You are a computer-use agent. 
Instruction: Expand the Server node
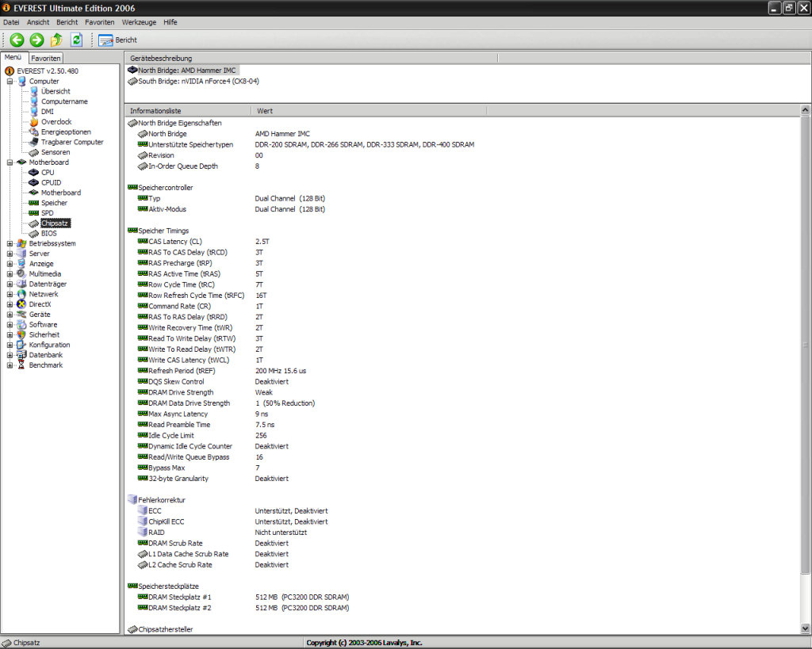(x=10, y=254)
